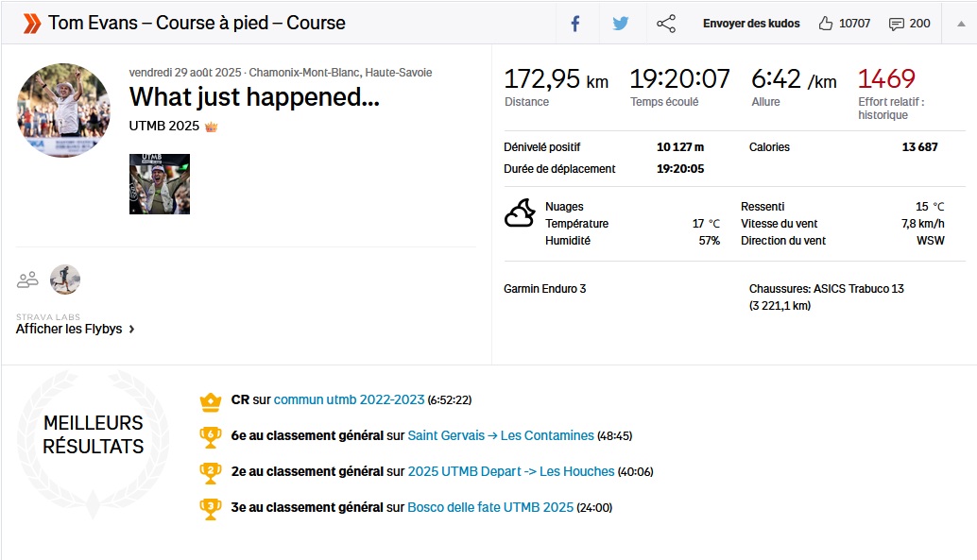Click the CR crown trophy icon
Image resolution: width=977 pixels, height=560 pixels.
[210, 400]
